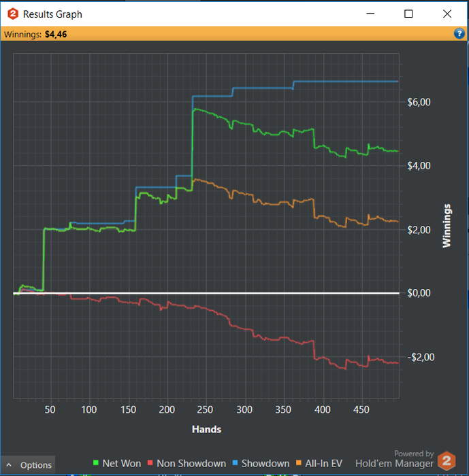This screenshot has height=476, width=469.
Task: Click the 300 hands x-axis label
Action: [244, 410]
